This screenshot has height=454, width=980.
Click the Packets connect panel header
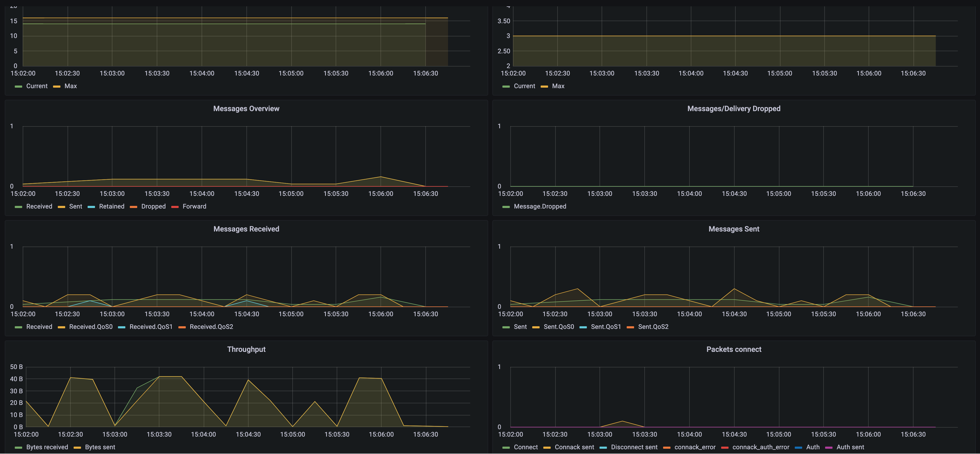pyautogui.click(x=734, y=349)
